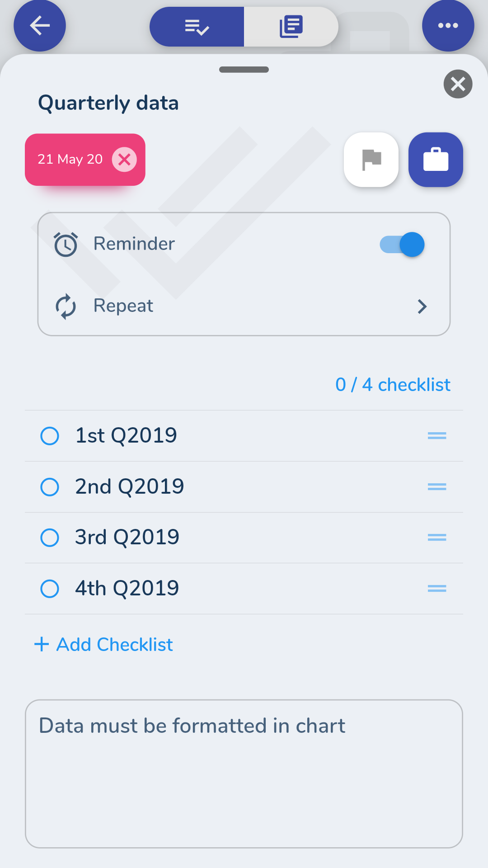The width and height of the screenshot is (488, 868).
Task: Tick the 3rd Q2019 circle
Action: (x=50, y=538)
